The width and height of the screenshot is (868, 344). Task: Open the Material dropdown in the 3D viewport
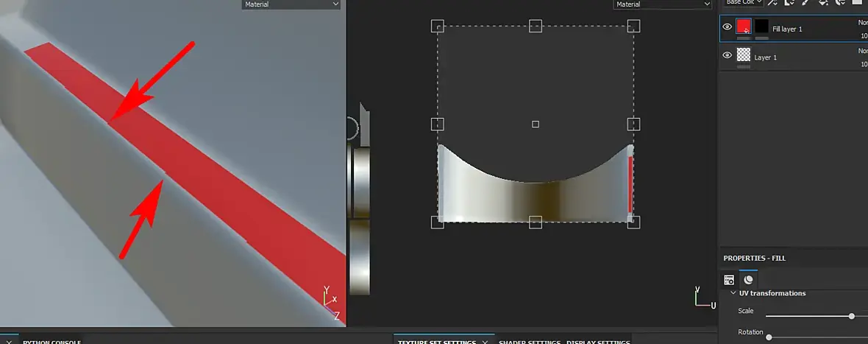291,4
